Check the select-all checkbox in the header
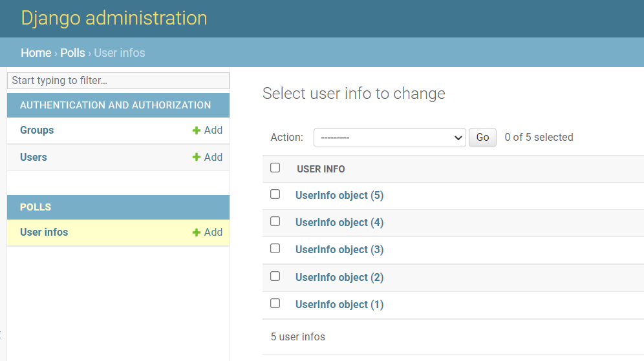The image size is (644, 361). [x=275, y=168]
